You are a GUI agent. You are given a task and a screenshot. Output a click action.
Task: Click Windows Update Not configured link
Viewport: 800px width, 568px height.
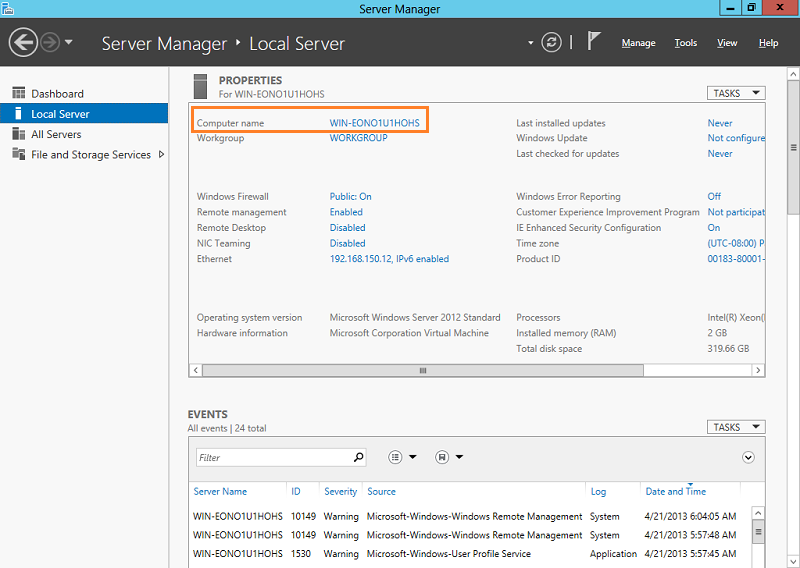point(736,138)
